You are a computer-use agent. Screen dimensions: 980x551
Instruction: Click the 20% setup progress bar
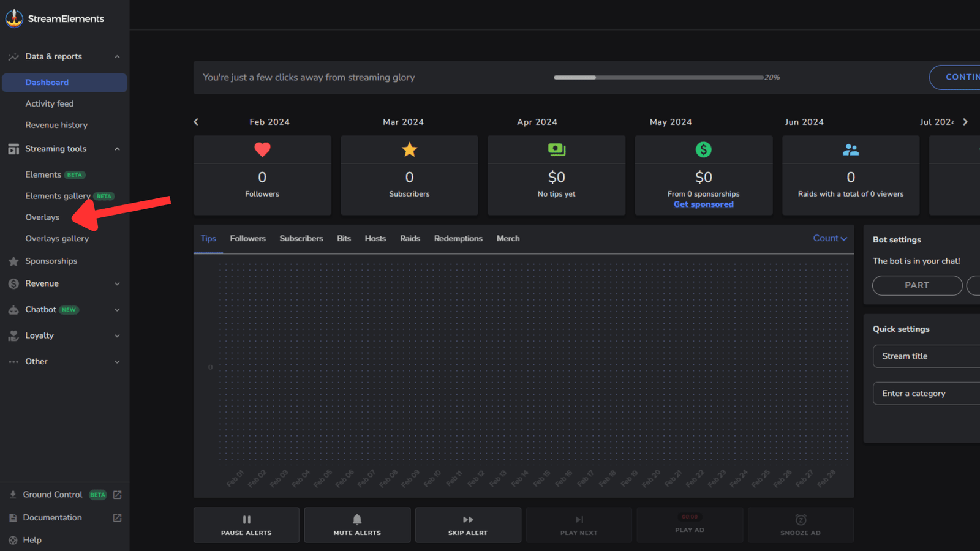(658, 78)
